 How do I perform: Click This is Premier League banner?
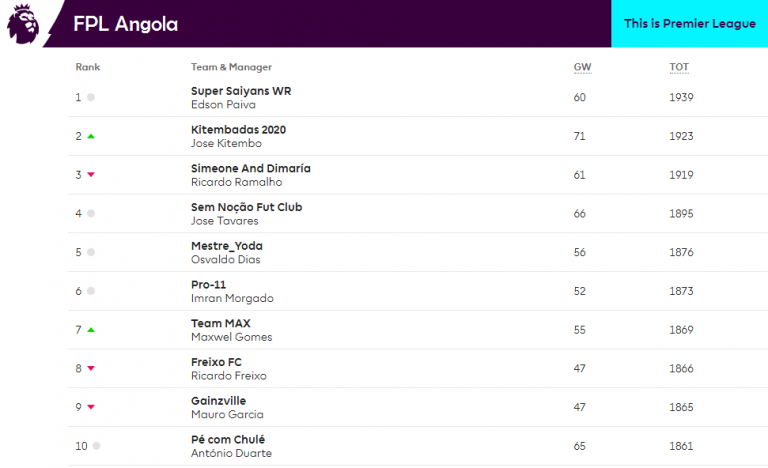(689, 24)
